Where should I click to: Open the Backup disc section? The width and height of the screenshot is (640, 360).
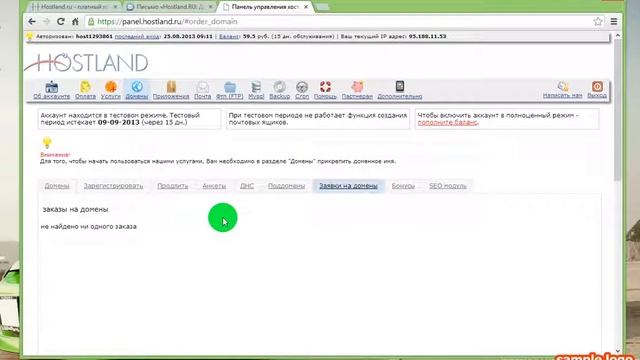280,90
